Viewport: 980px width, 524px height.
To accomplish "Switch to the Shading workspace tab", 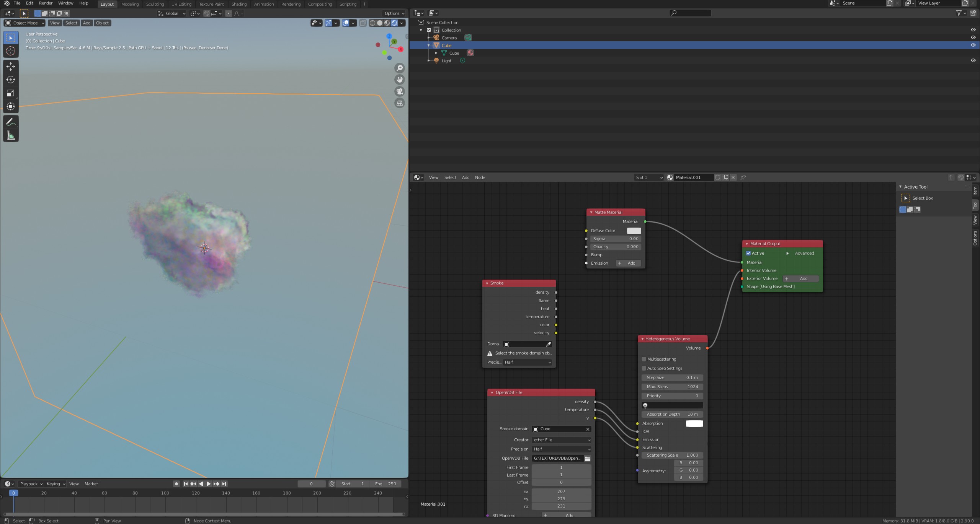I will click(x=239, y=4).
